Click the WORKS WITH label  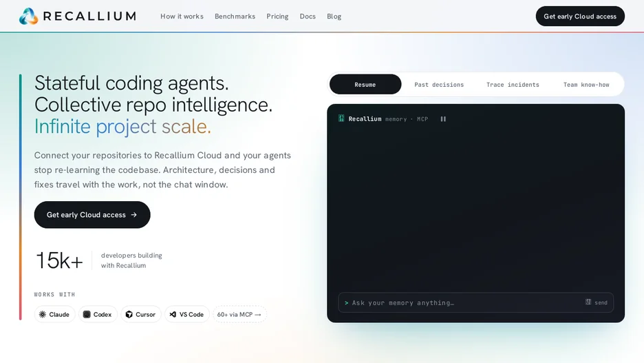[x=54, y=294]
